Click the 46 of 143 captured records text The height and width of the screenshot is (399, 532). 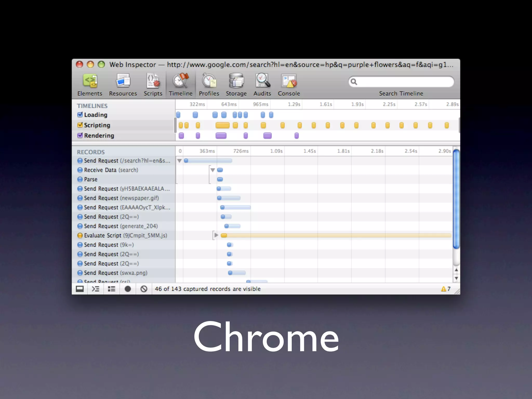coord(208,289)
